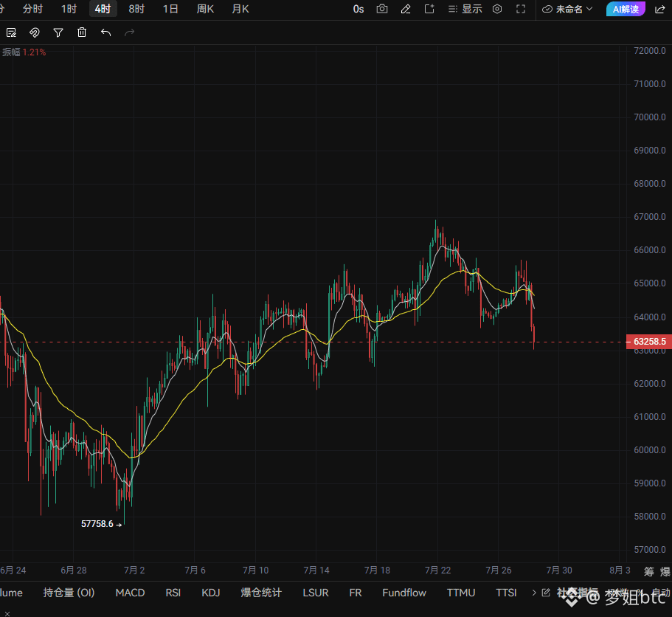
Task: Enable the Fundflow indicator
Action: 404,593
